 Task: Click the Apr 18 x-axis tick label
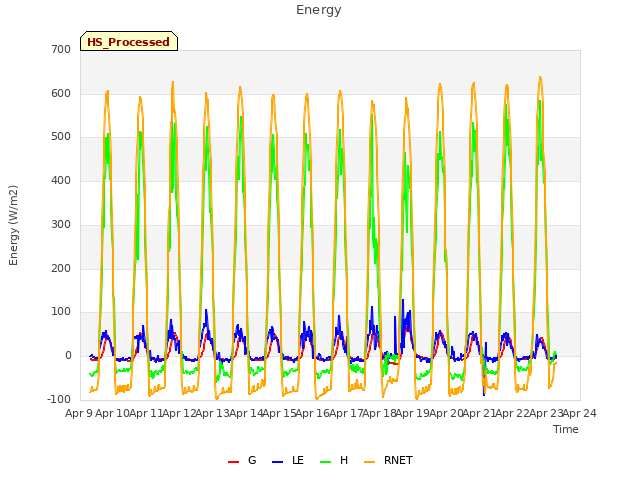pos(379,413)
